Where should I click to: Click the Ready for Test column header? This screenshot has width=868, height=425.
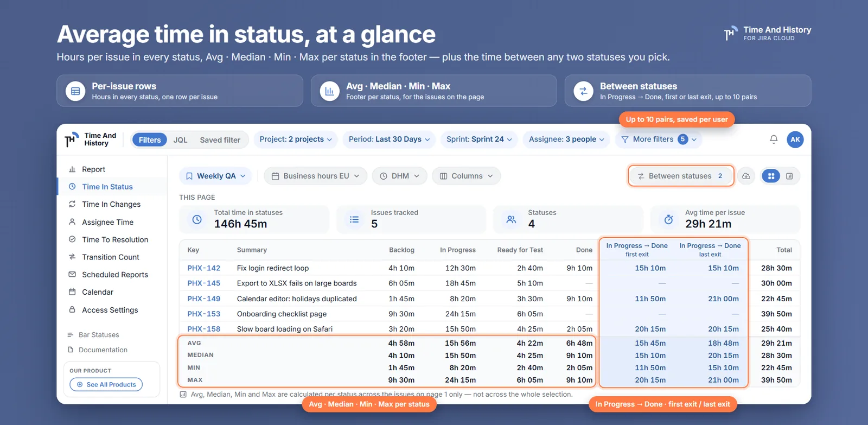(520, 250)
